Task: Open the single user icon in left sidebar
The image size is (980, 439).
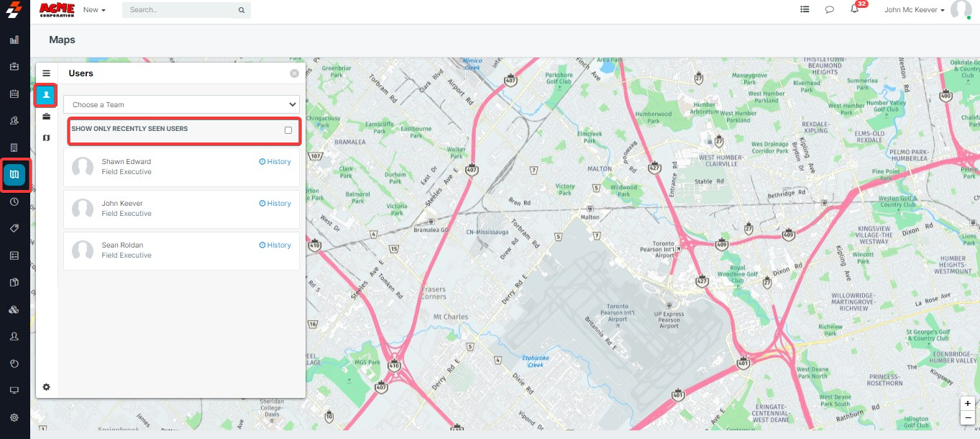Action: click(x=14, y=336)
